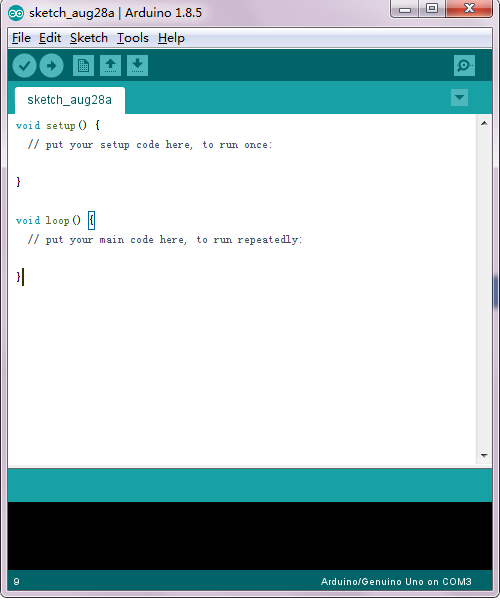Click the editor scrollbar up arrow
Viewport: 500px width, 600px height.
(x=484, y=123)
